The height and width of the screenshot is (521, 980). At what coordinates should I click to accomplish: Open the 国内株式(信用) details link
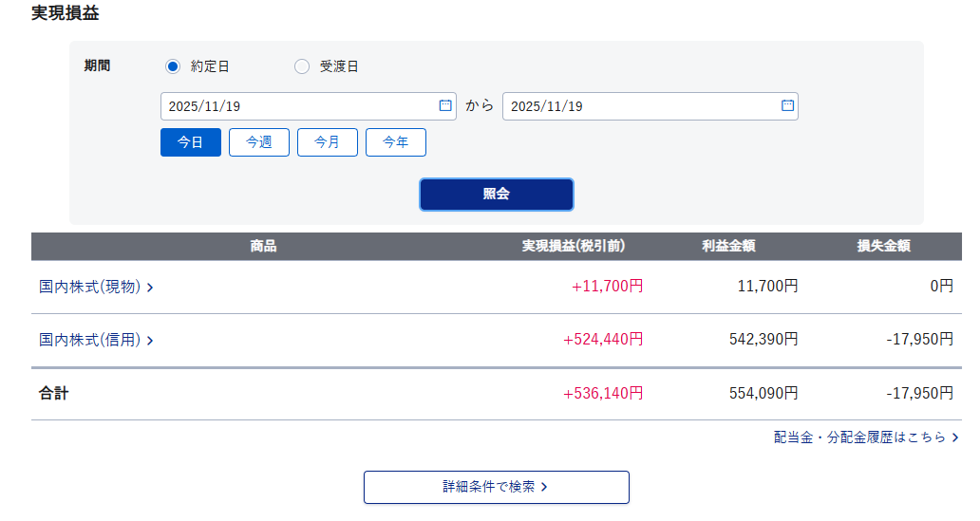(x=90, y=340)
